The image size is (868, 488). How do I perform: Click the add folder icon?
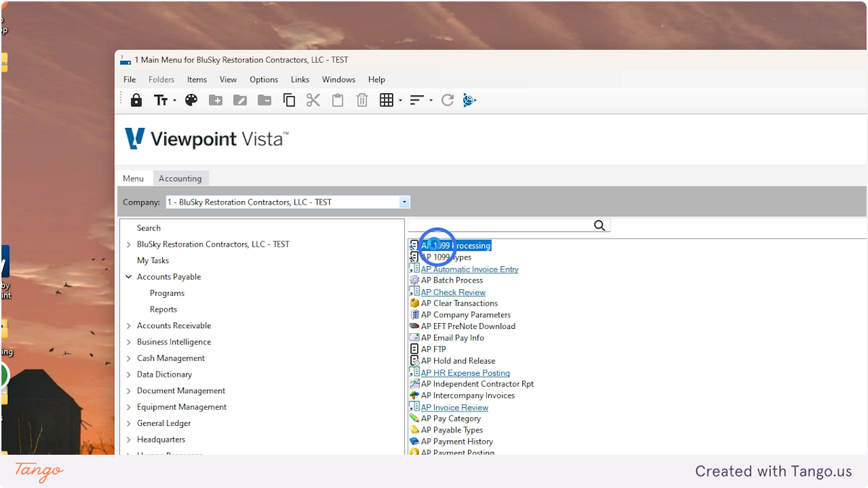216,100
